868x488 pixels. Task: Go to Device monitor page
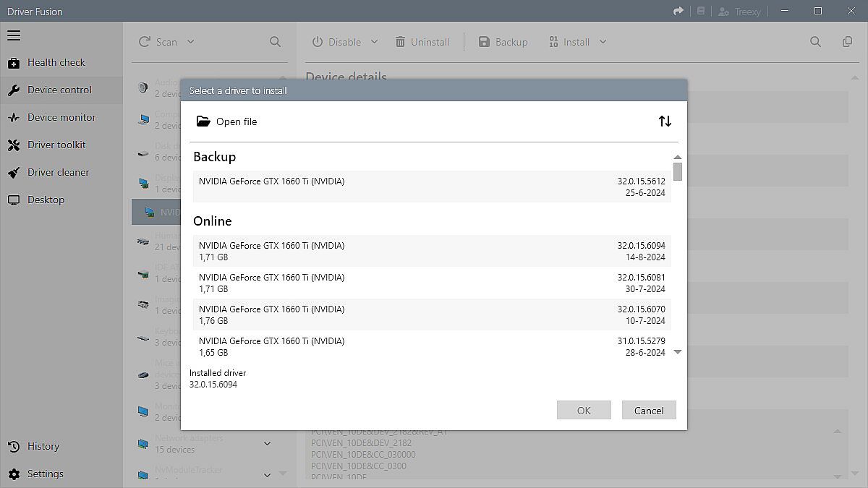61,118
